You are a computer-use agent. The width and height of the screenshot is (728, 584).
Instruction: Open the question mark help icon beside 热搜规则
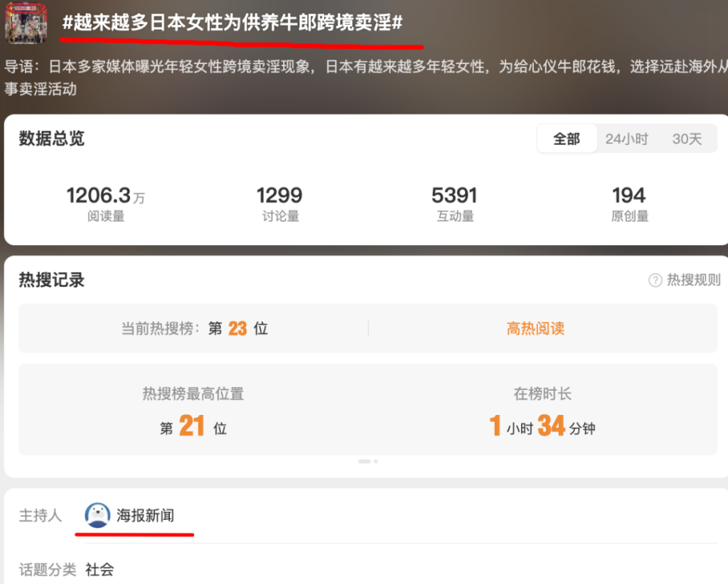tap(655, 281)
